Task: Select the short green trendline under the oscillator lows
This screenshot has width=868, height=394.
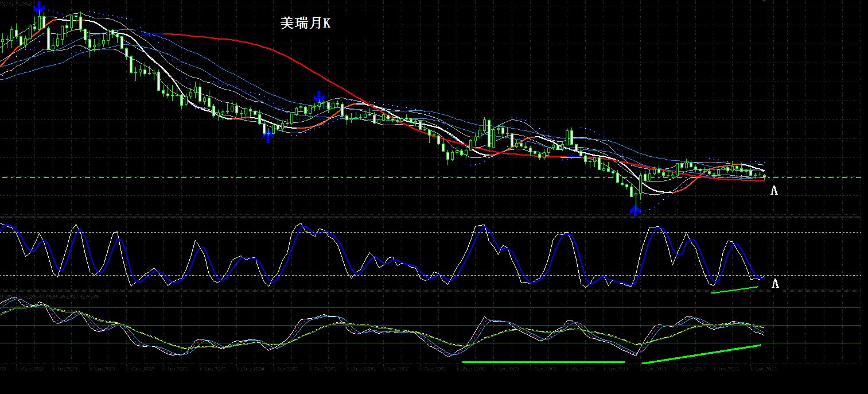Action: (734, 290)
